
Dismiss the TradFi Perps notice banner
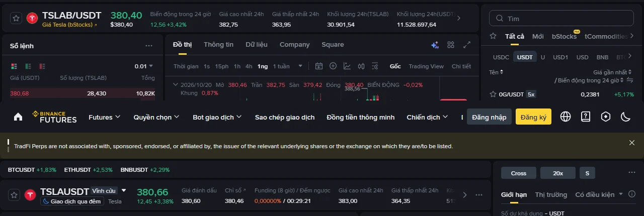632,143
